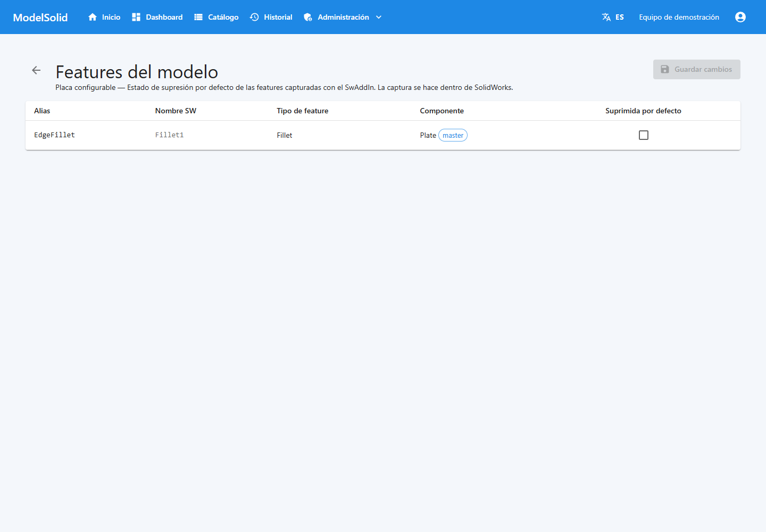The width and height of the screenshot is (766, 532).
Task: Click the save disk icon in Guardar cambios
Action: (665, 69)
